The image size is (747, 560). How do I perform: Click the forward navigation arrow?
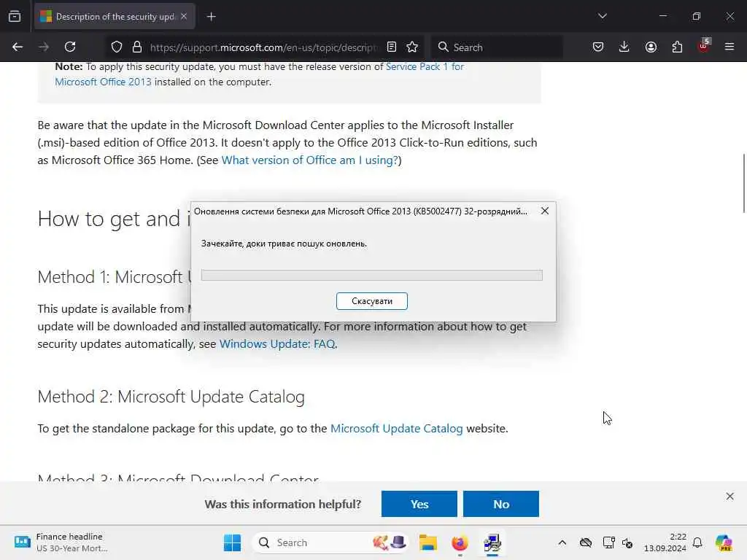tap(44, 47)
